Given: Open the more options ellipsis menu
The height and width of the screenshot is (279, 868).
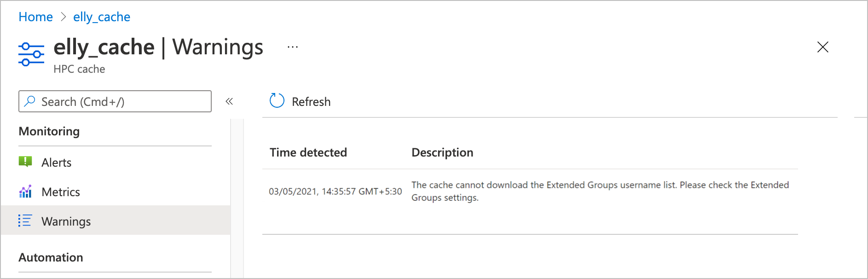Looking at the screenshot, I should pyautogui.click(x=292, y=46).
